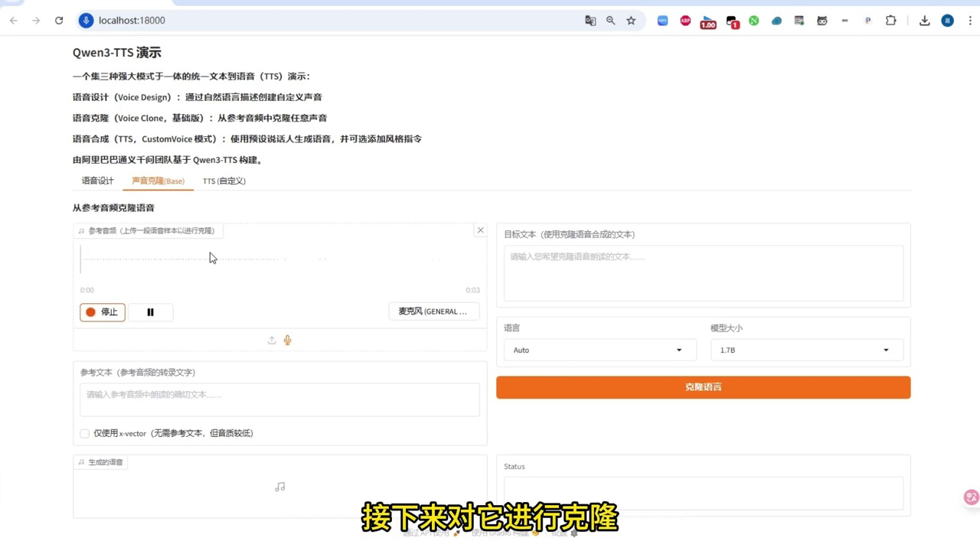Click the browser forward arrow
Screen dimensions: 980x551
tap(36, 21)
